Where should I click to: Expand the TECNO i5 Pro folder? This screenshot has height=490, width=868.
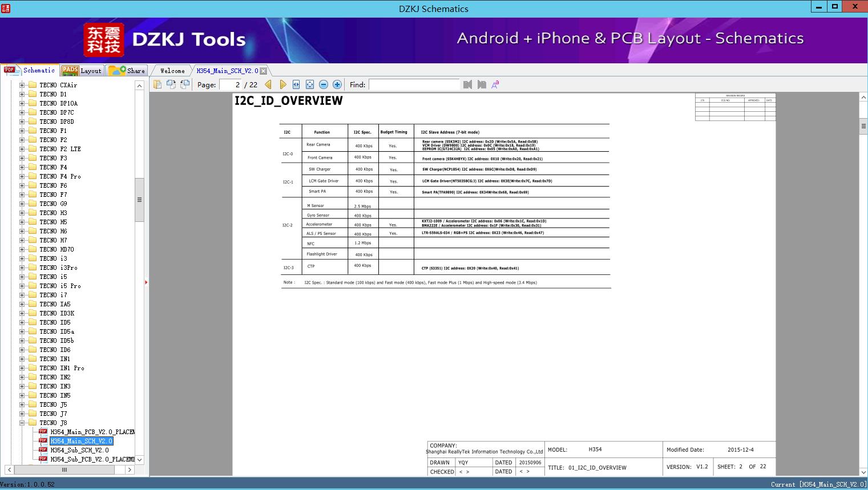click(22, 286)
